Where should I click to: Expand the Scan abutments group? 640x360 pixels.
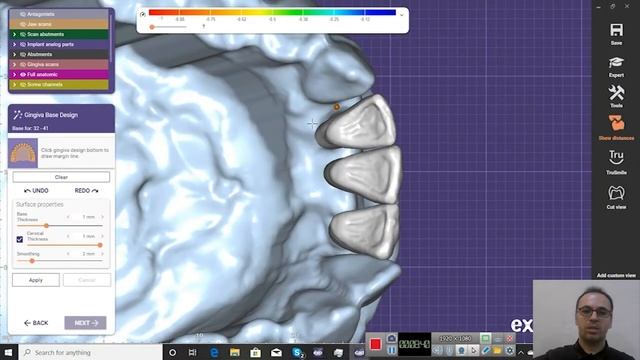(14, 34)
